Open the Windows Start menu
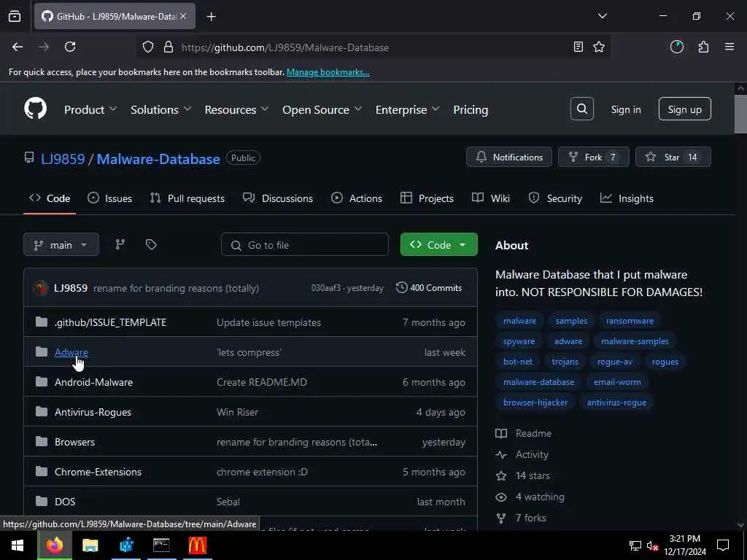The image size is (747, 560). click(18, 545)
